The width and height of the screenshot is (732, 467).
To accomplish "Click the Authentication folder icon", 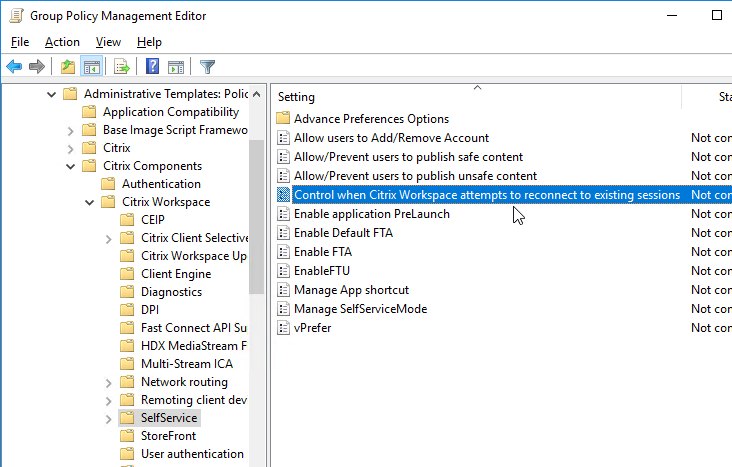I will coord(108,184).
